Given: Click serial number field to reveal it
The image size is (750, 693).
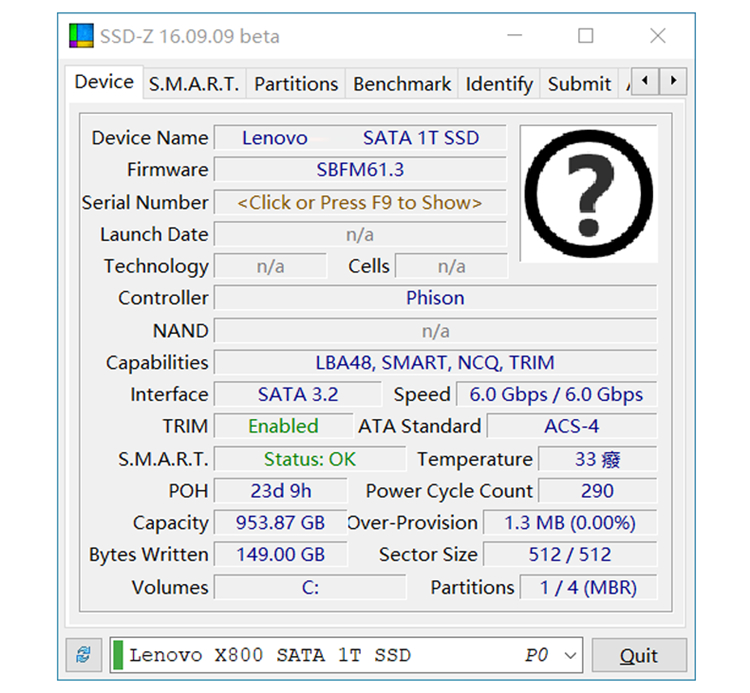Looking at the screenshot, I should coord(360,203).
